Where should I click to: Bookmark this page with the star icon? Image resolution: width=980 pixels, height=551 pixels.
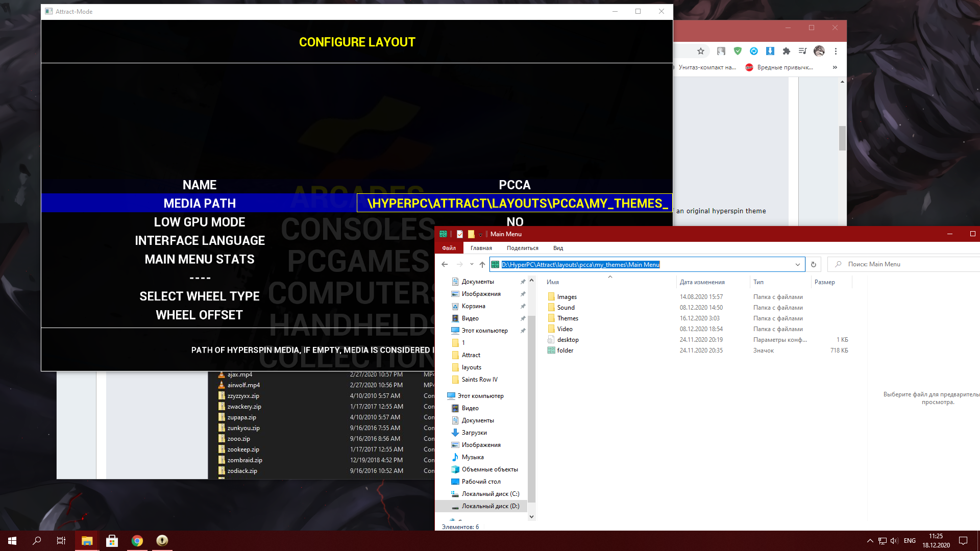[701, 51]
